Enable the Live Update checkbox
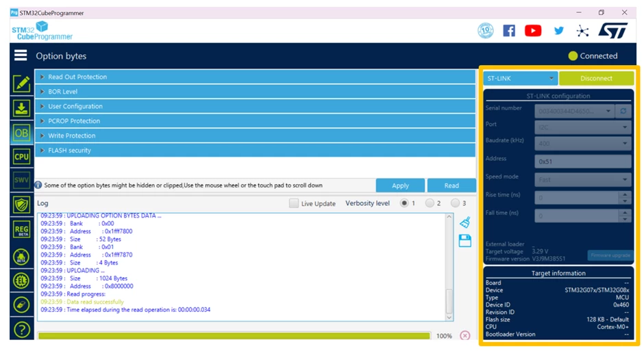The height and width of the screenshot is (351, 644). click(294, 203)
